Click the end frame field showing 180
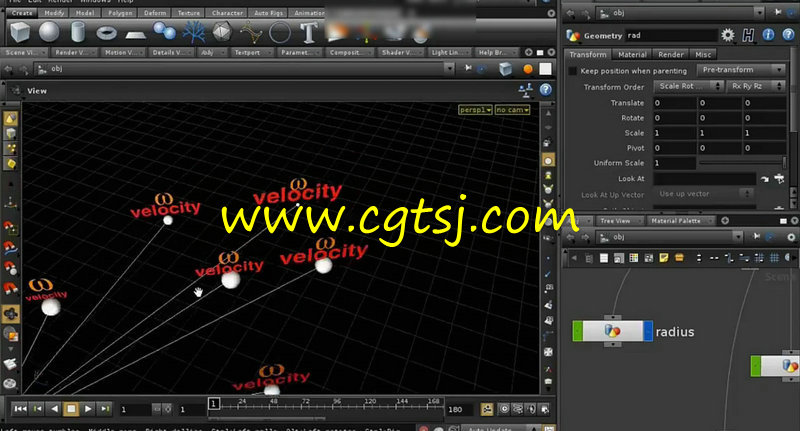The image size is (800, 431). tap(461, 409)
